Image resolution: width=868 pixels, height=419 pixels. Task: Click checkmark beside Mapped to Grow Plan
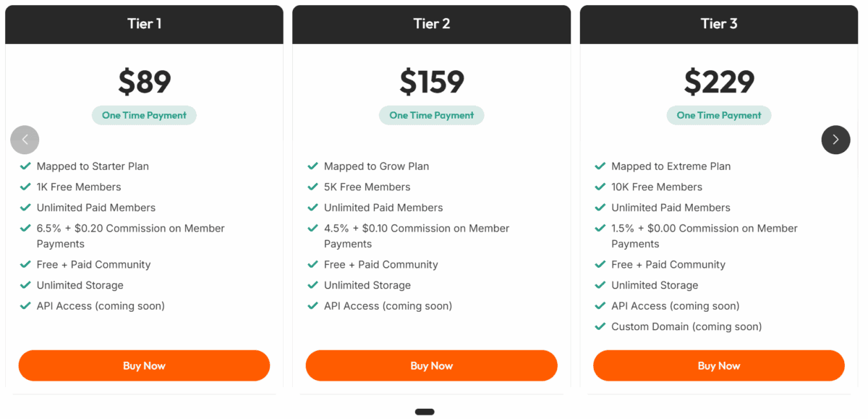(312, 166)
